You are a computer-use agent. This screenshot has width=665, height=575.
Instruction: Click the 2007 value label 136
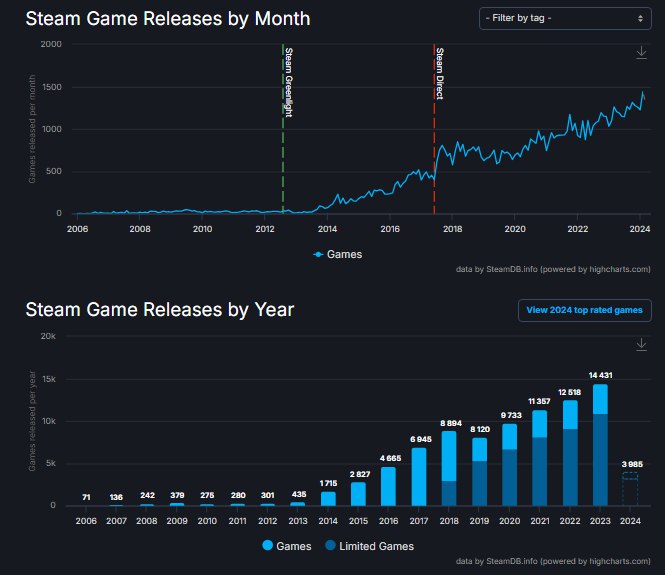[116, 497]
